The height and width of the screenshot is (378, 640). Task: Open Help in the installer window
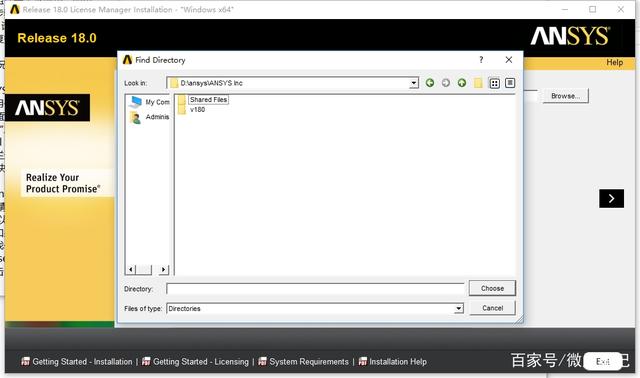point(614,62)
